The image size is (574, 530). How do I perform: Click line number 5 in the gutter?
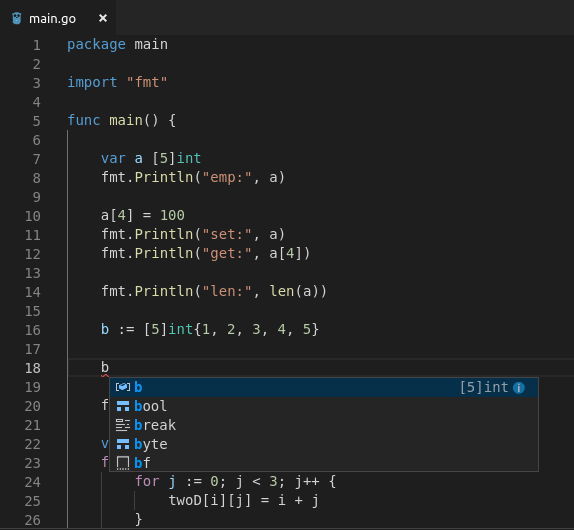36,121
